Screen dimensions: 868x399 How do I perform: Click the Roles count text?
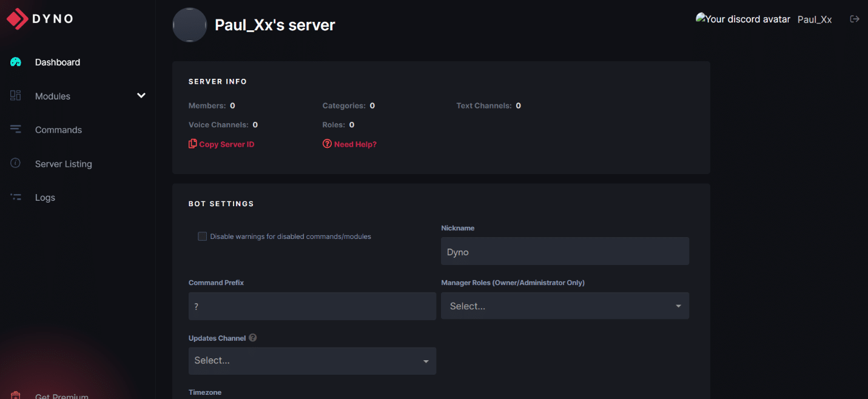338,124
